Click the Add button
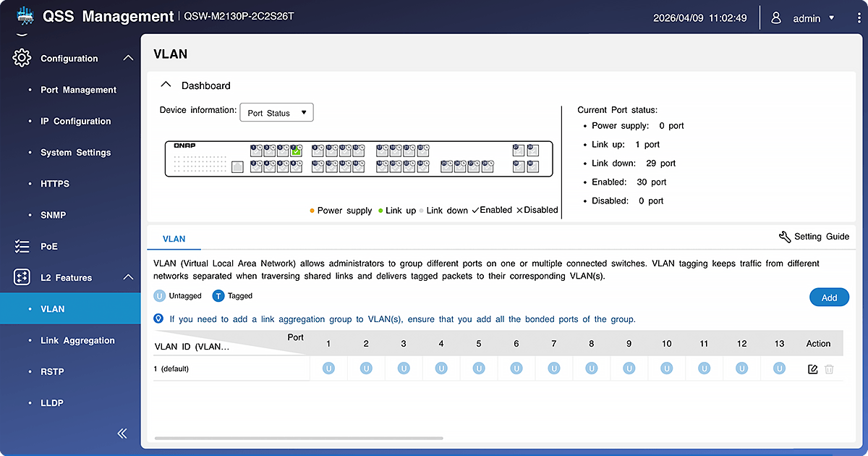 click(829, 297)
